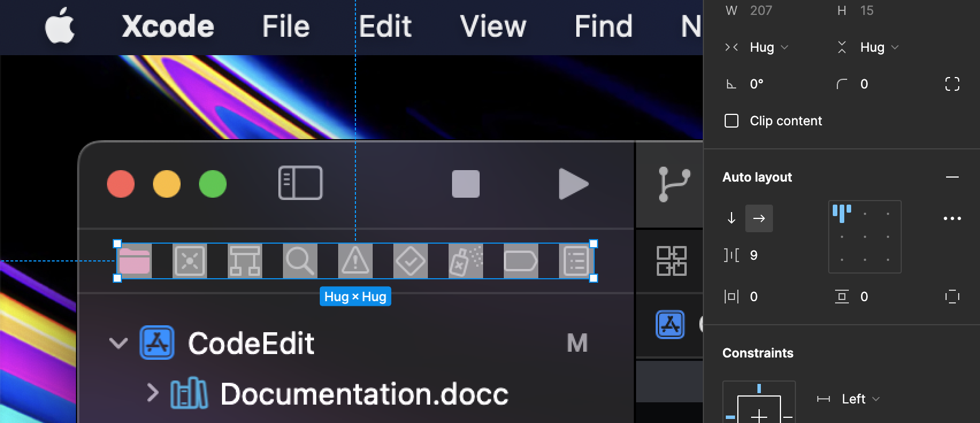980x423 pixels.
Task: Click the item spacing field 9
Action: tap(753, 255)
